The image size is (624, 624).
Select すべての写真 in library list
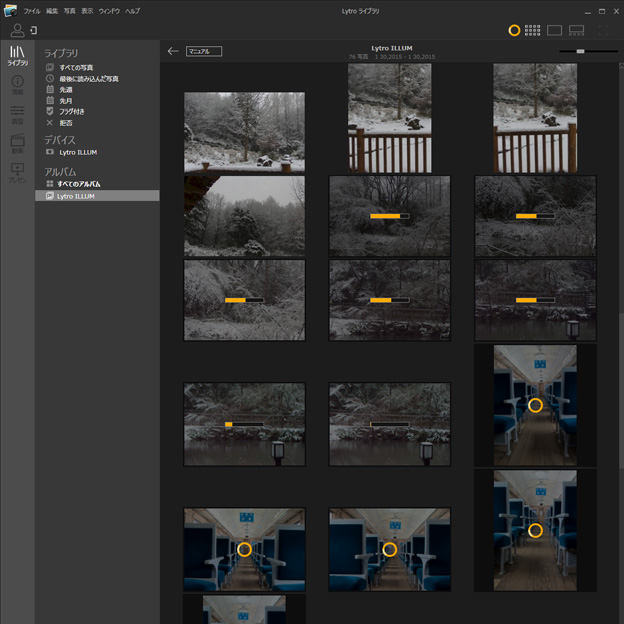click(76, 67)
